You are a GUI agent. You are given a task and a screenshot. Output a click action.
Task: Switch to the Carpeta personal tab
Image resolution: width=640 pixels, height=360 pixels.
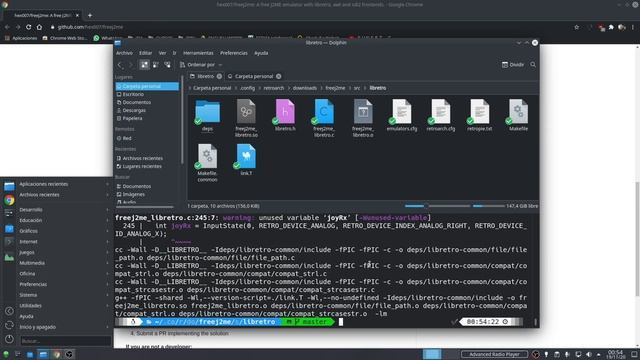253,76
